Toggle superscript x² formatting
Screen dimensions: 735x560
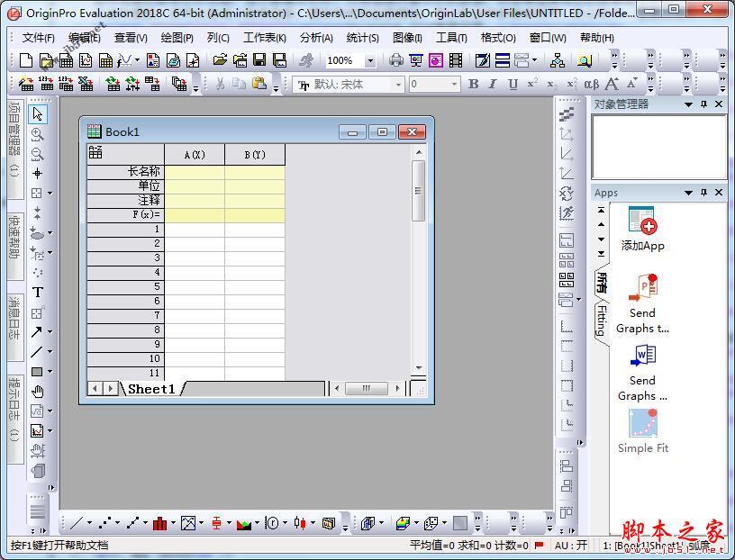(x=532, y=84)
